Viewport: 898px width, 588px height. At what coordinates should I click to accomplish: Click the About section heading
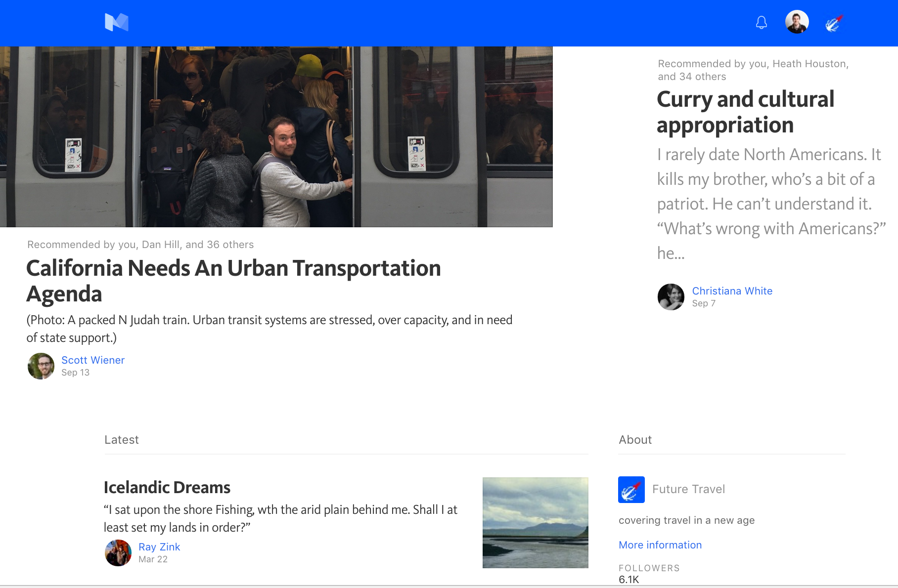(635, 440)
